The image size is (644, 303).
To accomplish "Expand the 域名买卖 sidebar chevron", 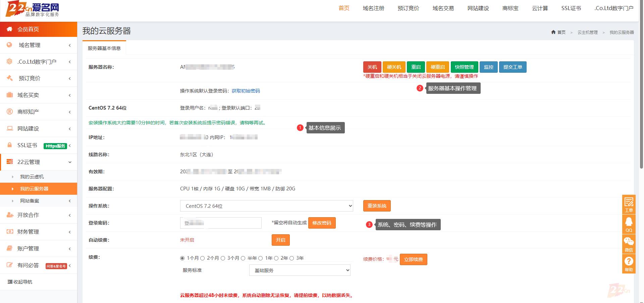I will click(70, 95).
